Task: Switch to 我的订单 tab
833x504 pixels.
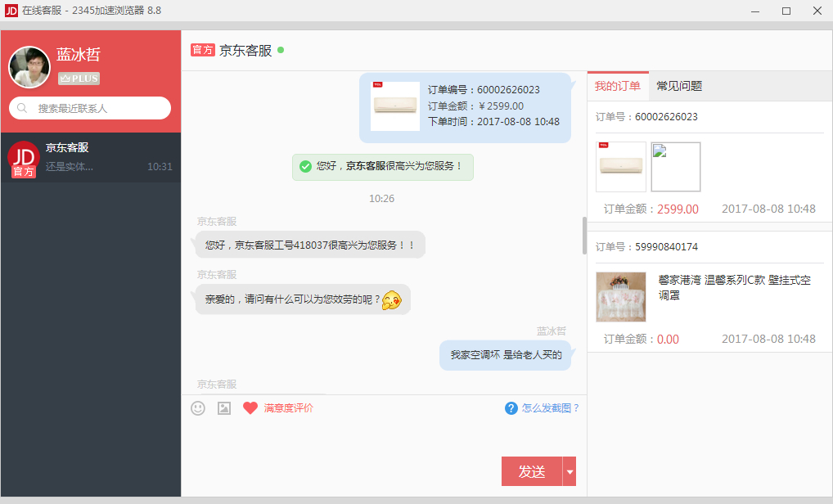Action: click(617, 86)
